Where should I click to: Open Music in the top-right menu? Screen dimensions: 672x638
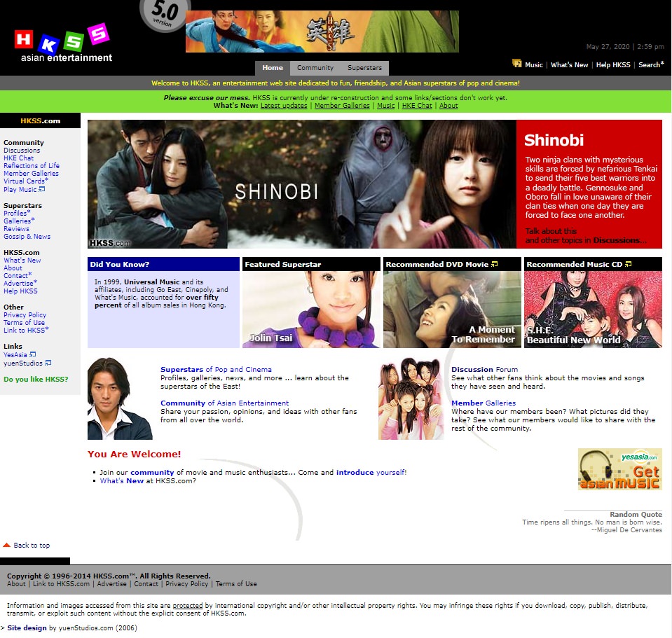point(534,64)
